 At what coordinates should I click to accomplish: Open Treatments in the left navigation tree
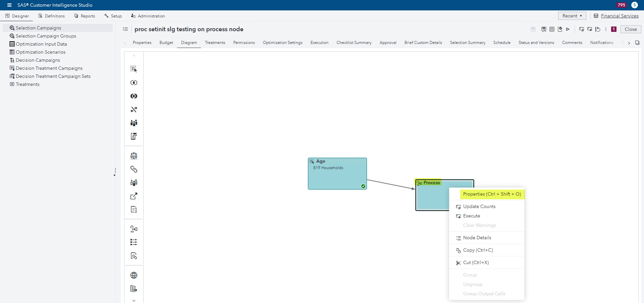pos(28,84)
